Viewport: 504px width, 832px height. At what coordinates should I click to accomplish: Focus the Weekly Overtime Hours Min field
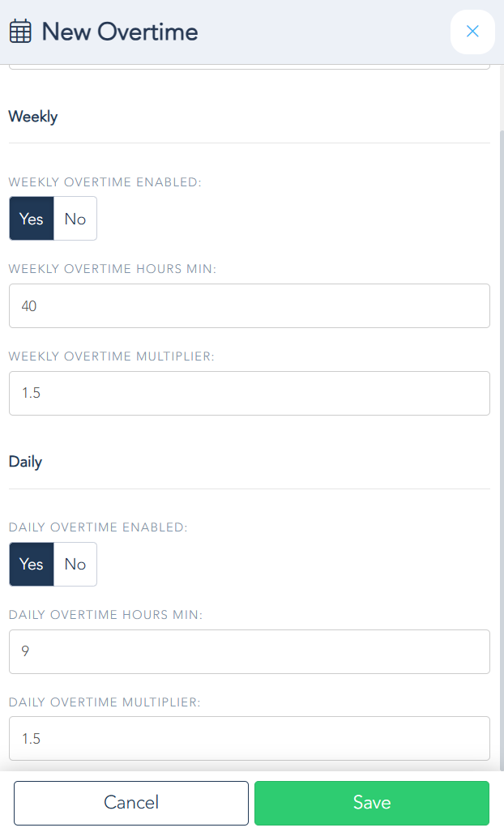point(250,306)
